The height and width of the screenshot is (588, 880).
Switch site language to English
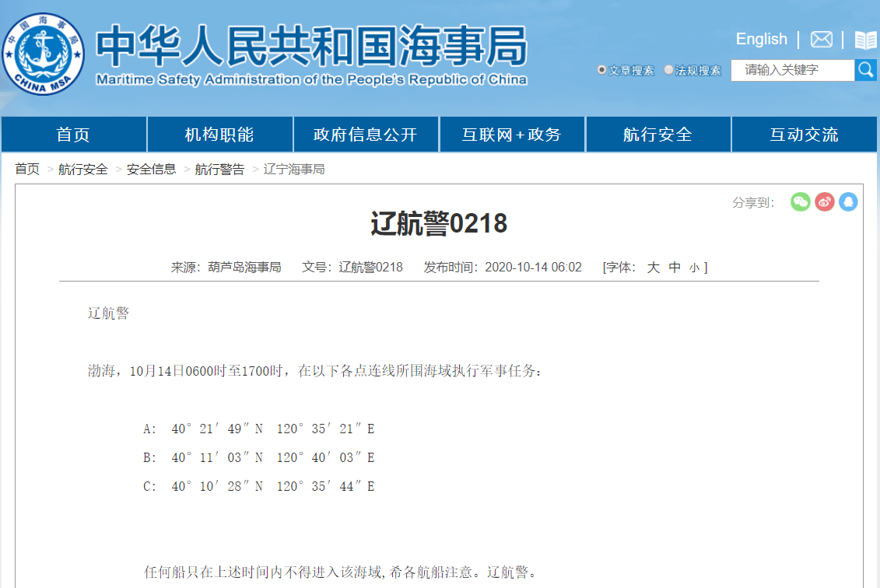pos(761,39)
